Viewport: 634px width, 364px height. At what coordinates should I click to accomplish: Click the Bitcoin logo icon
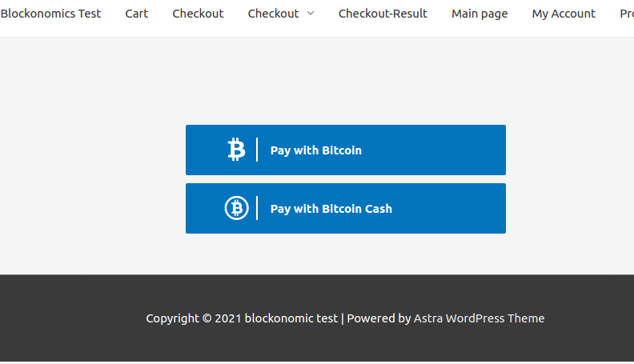[x=236, y=150]
